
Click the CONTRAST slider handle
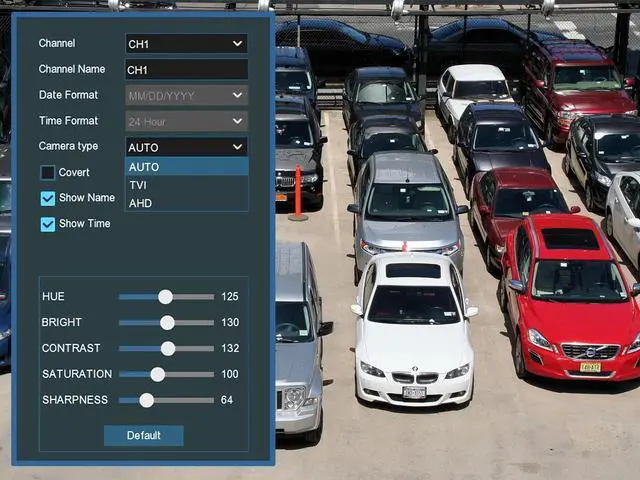coord(168,348)
